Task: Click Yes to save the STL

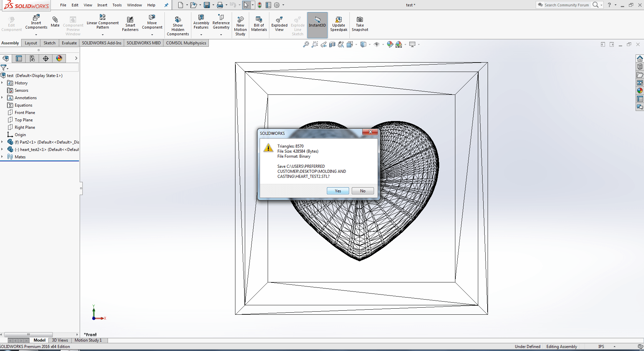Action: tap(338, 191)
